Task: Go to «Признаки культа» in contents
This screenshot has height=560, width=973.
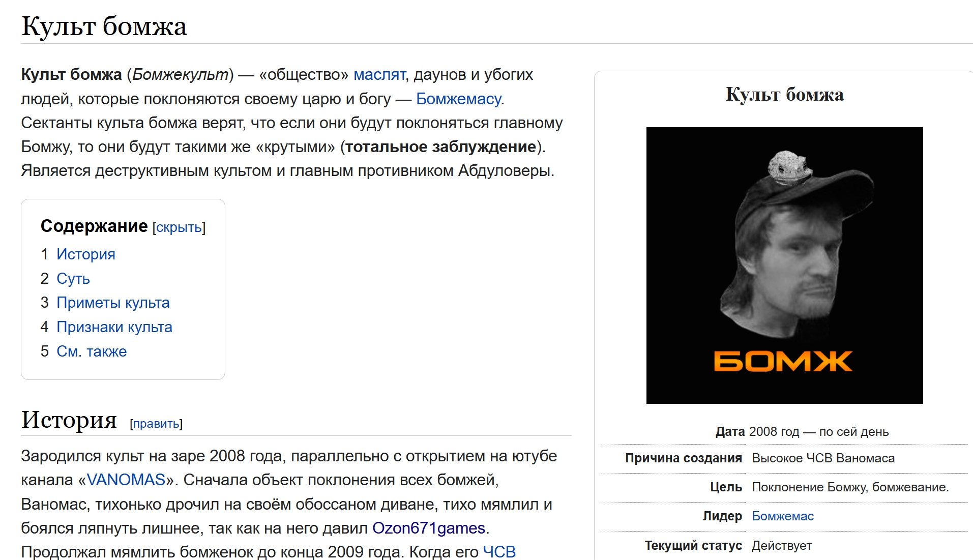Action: pos(114,327)
